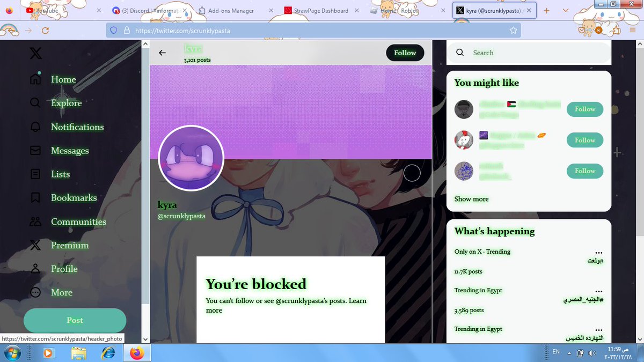Open kyra's profile avatar picture
The width and height of the screenshot is (644, 362).
(x=191, y=158)
